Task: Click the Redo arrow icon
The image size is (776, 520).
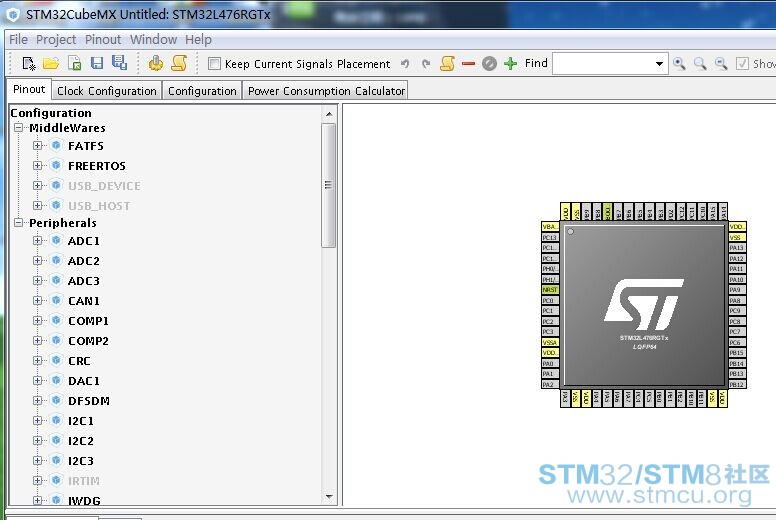Action: tap(426, 64)
